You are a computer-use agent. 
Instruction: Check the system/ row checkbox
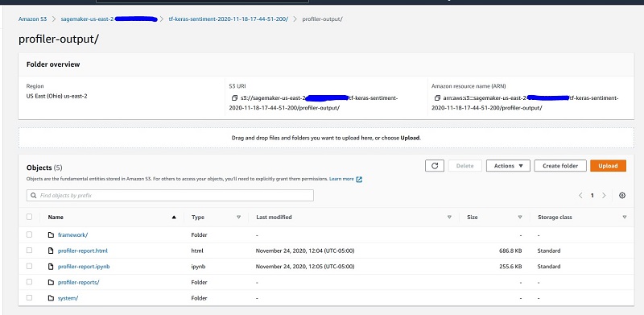tap(29, 298)
